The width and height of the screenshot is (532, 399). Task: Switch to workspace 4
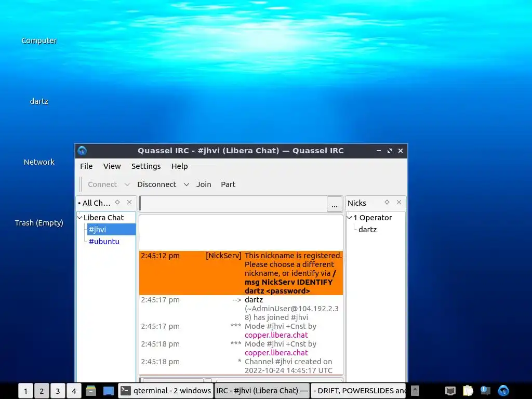pos(74,391)
